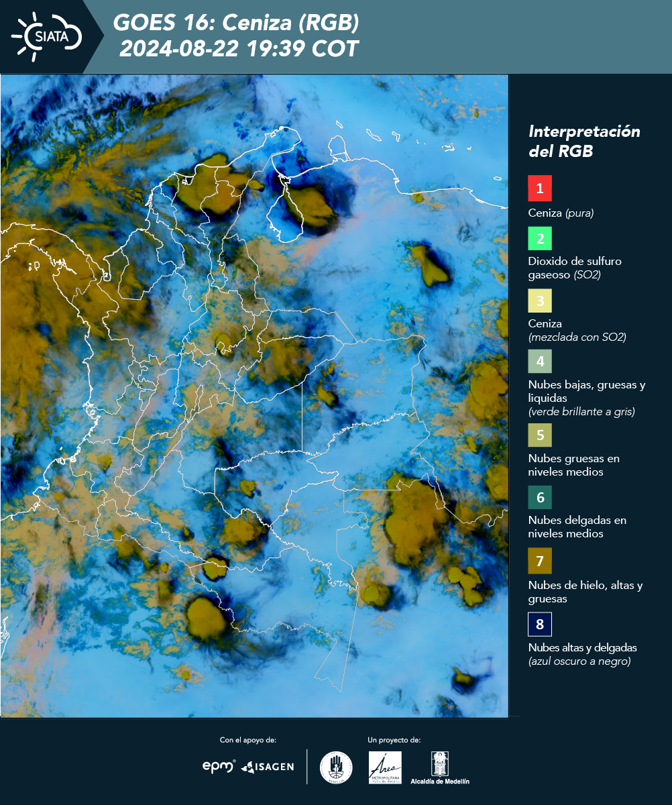Select the red swatch numbered 1
672x805 pixels.
point(540,189)
